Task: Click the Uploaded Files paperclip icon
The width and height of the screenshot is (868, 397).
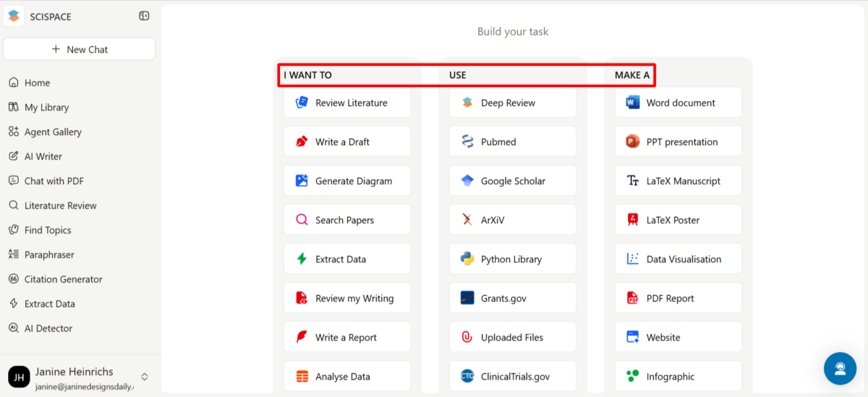Action: coord(467,337)
